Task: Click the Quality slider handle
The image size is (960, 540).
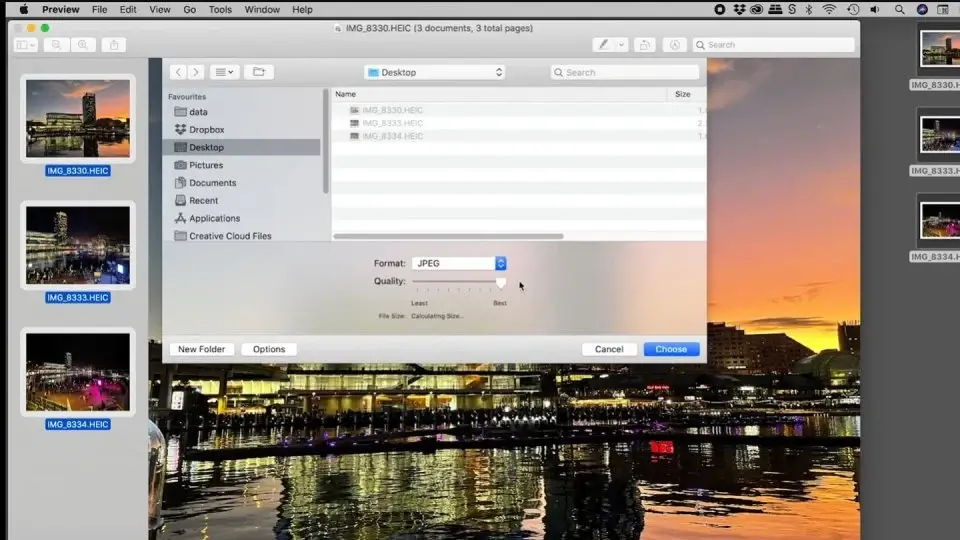Action: 501,282
